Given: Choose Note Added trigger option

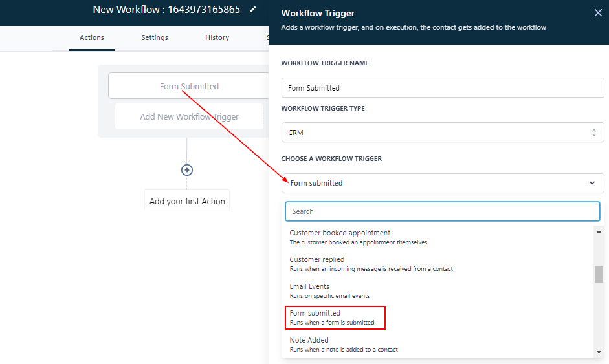Looking at the screenshot, I should 439,344.
